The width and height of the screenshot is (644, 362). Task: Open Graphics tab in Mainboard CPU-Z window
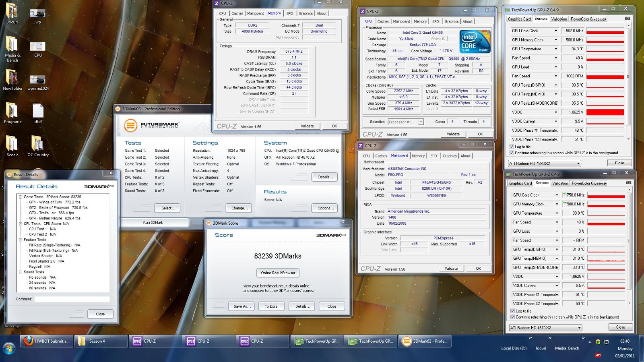pyautogui.click(x=450, y=156)
